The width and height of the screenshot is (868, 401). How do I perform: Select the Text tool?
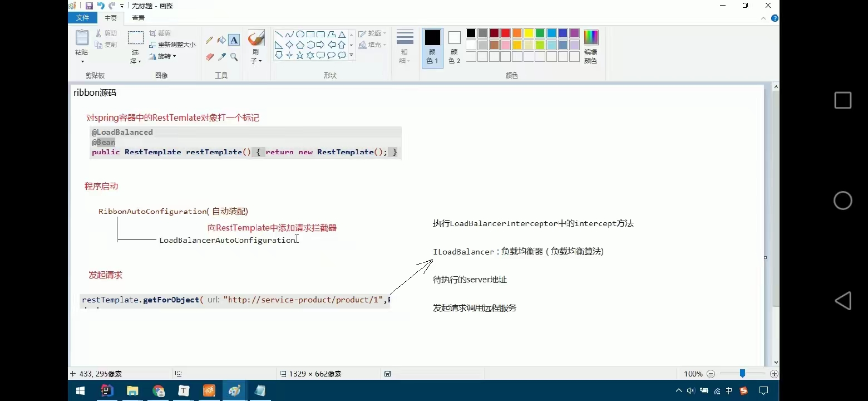point(234,40)
